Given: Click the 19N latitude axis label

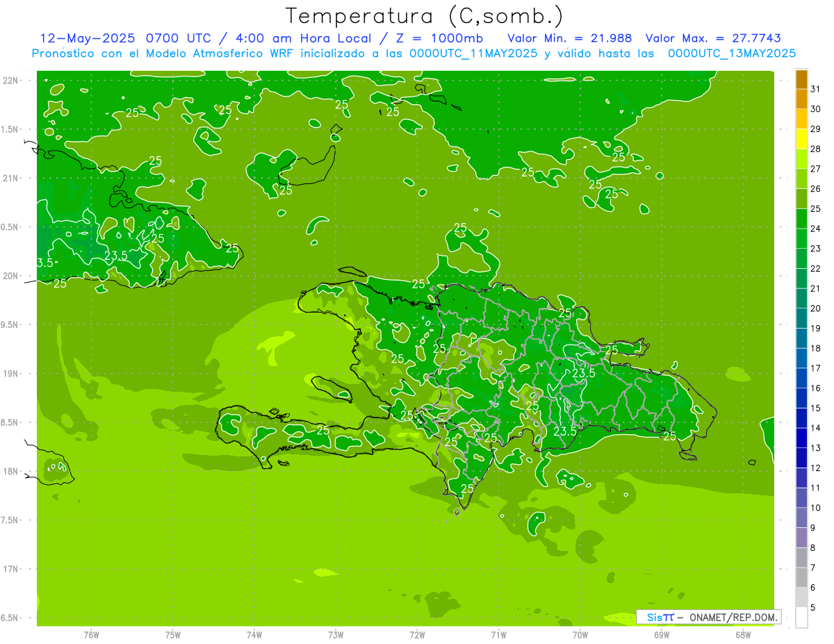Looking at the screenshot, I should click(12, 374).
